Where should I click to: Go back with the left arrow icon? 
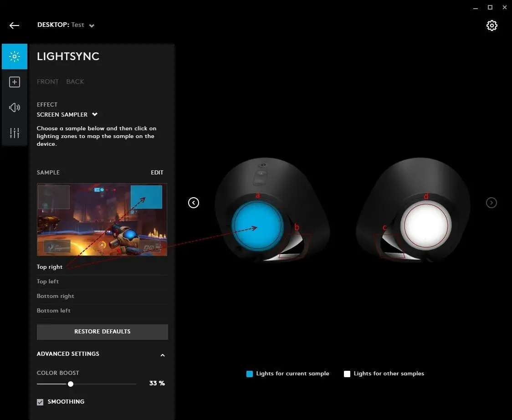click(15, 26)
